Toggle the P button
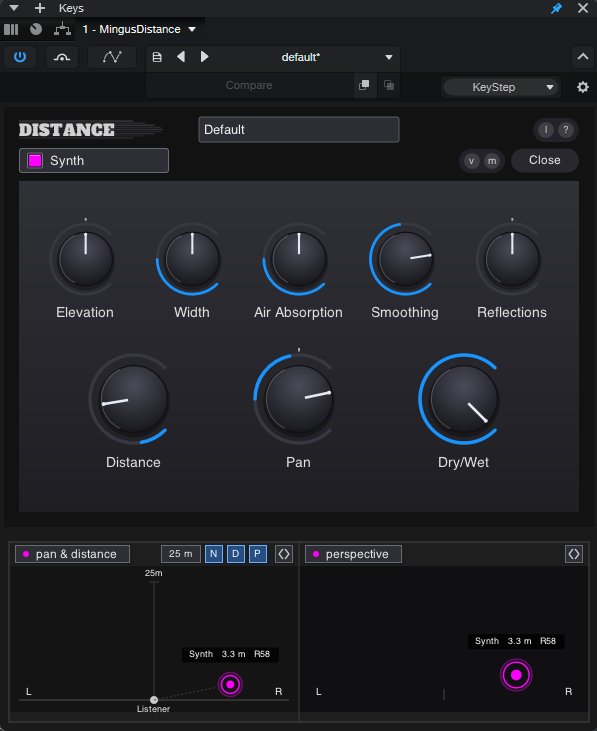The image size is (597, 731). point(258,554)
